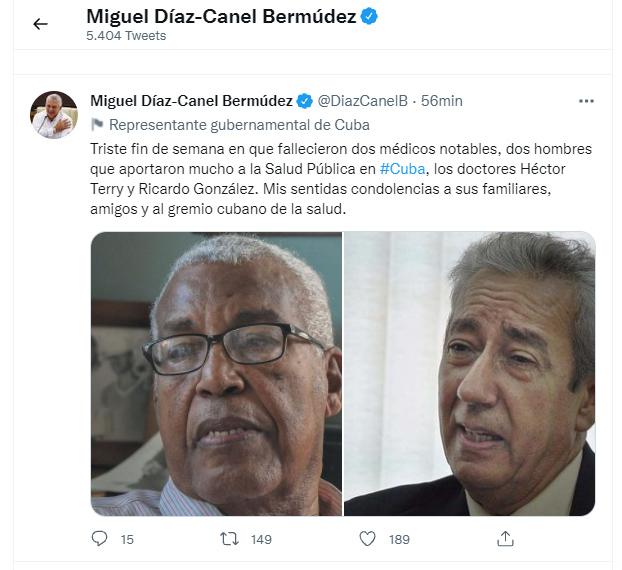
Task: Click the verified badge beside the tweet author
Action: click(305, 101)
